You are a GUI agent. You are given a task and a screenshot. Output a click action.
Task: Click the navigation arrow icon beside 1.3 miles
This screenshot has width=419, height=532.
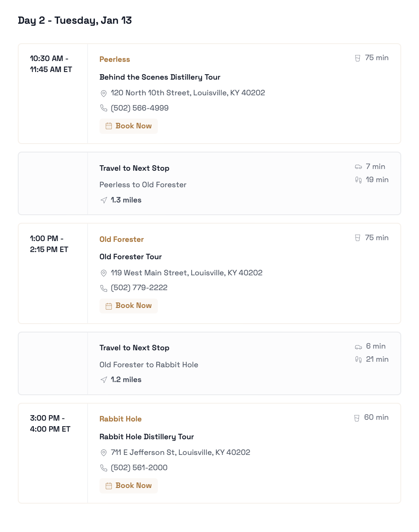(x=104, y=200)
